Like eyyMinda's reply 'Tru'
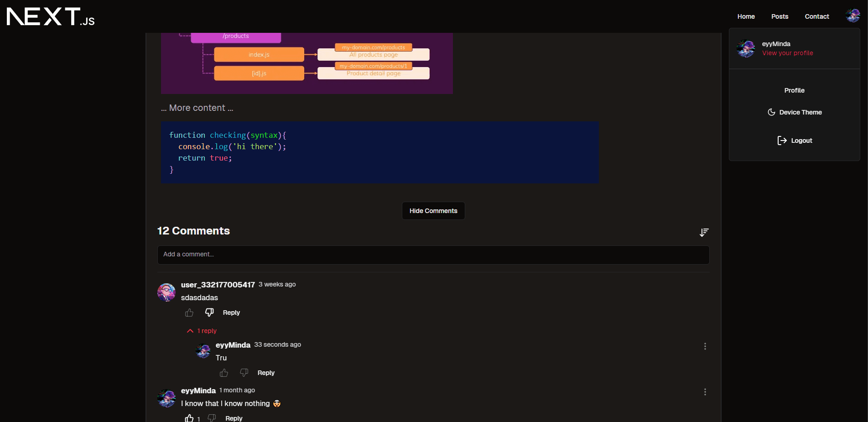Image resolution: width=868 pixels, height=422 pixels. pos(223,373)
